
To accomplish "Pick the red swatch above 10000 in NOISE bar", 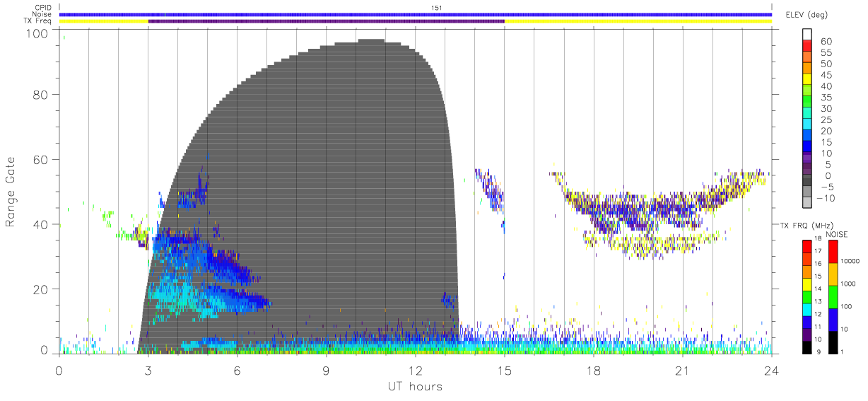I will tap(833, 252).
